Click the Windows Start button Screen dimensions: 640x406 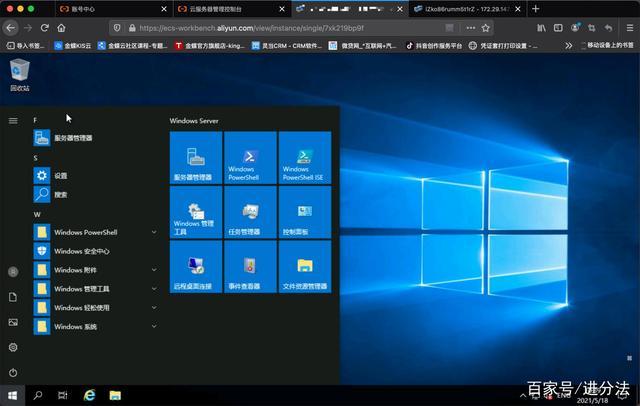point(13,395)
